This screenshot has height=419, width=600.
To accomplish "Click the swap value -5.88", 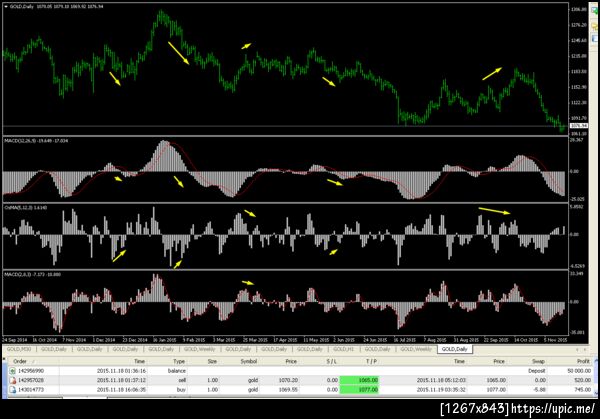I will (538, 390).
